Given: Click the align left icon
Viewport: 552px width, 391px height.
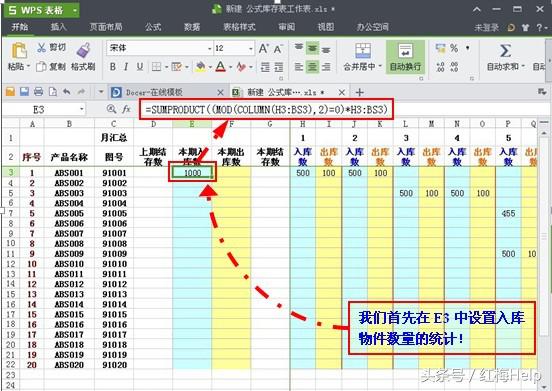Looking at the screenshot, I should (299, 67).
